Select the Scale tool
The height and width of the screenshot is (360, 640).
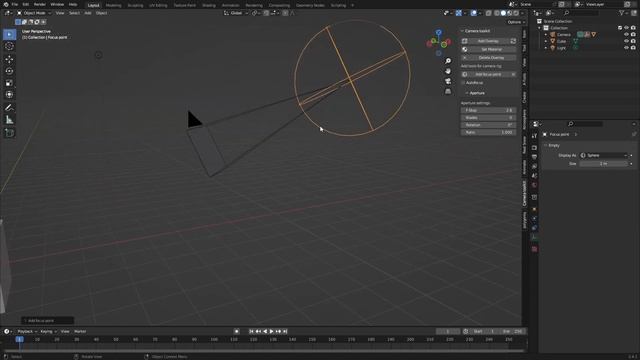[9, 83]
